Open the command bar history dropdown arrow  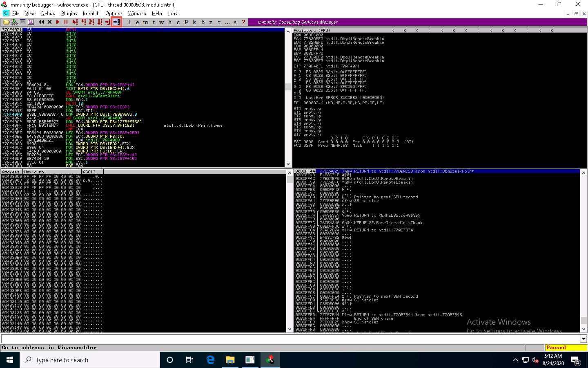584,339
